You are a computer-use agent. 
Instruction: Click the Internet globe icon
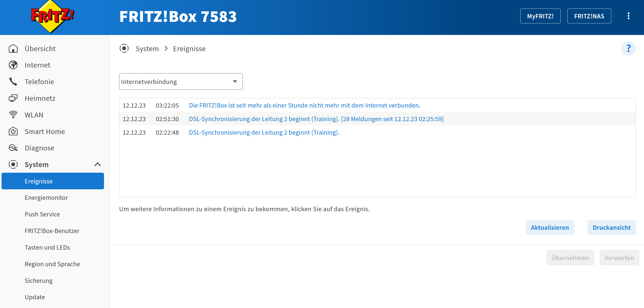tap(13, 65)
